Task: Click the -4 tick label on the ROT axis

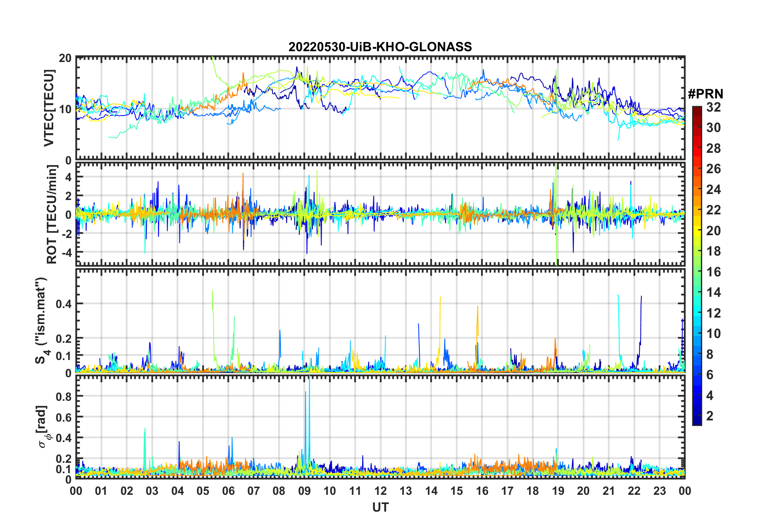Action: click(66, 252)
